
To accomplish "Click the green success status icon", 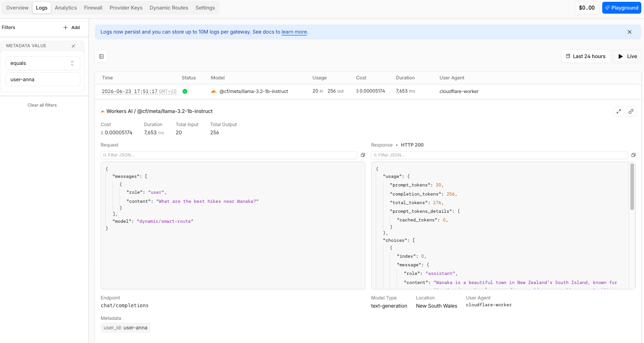I will pyautogui.click(x=185, y=91).
